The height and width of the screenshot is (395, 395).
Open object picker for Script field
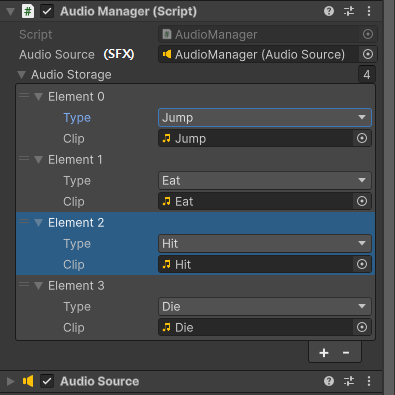pyautogui.click(x=368, y=34)
